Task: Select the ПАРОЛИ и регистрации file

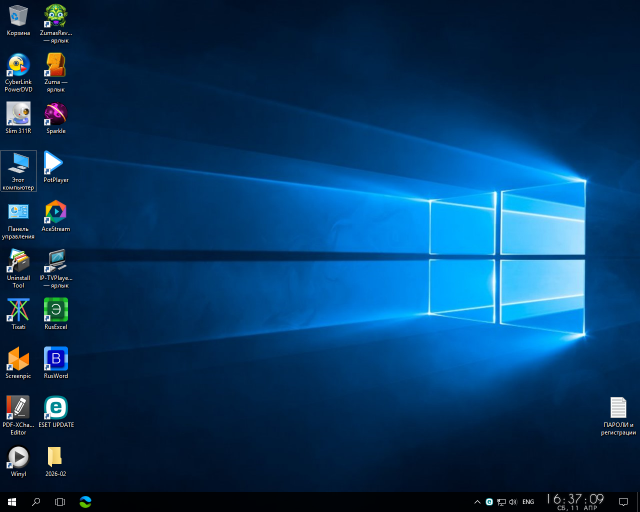Action: 618,416
